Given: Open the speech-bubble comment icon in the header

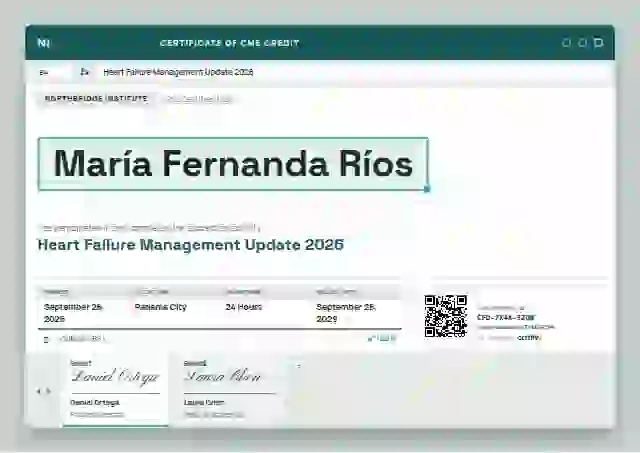Looking at the screenshot, I should click(x=598, y=43).
